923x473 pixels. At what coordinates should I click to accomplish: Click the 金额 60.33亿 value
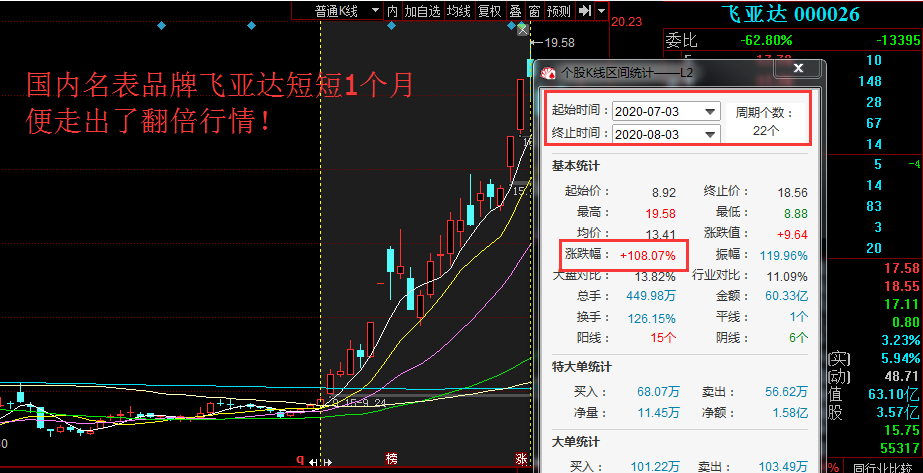[x=786, y=297]
